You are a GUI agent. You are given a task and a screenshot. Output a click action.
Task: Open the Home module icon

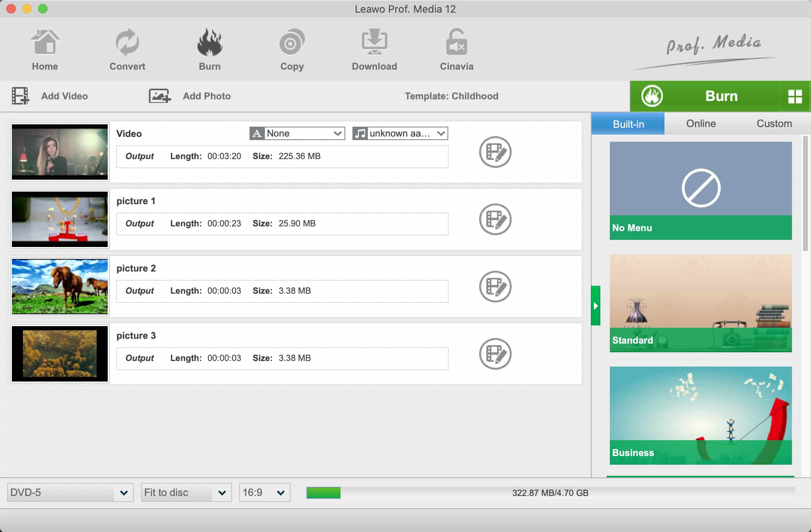point(45,42)
